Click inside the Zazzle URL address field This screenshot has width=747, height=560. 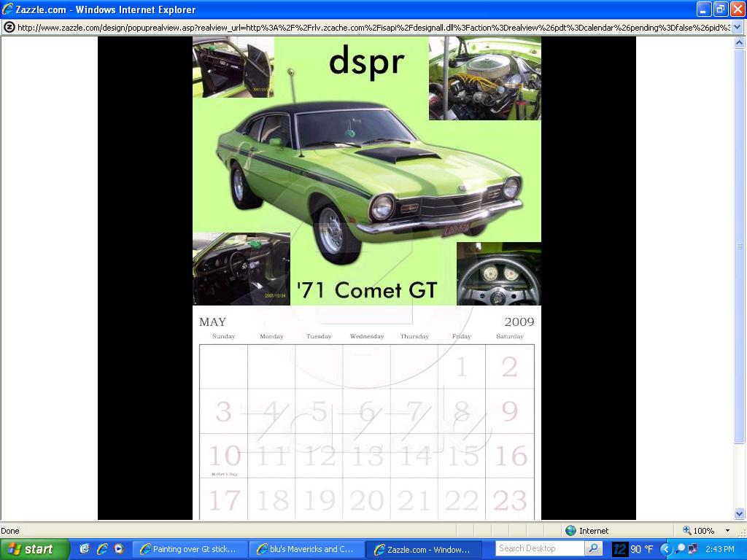[x=365, y=27]
